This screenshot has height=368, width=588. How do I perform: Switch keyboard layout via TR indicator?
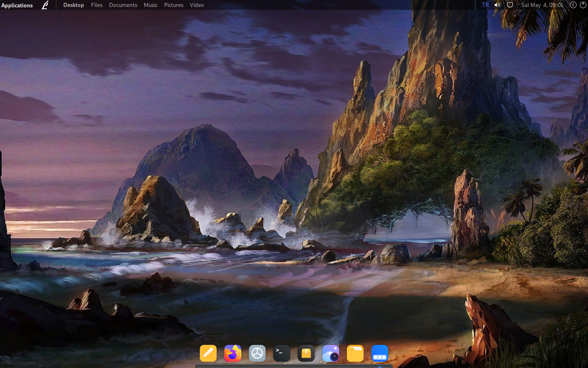coord(485,5)
